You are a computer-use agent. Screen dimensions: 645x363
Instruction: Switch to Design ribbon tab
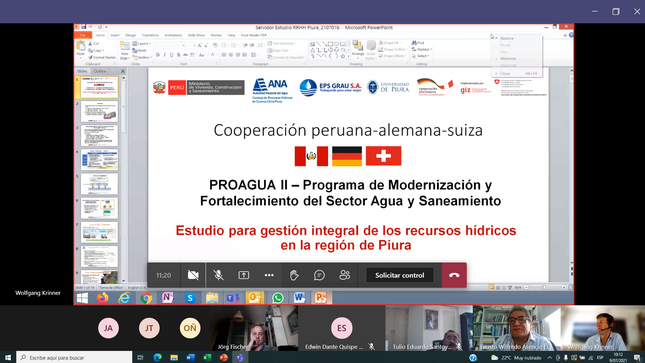pyautogui.click(x=130, y=35)
